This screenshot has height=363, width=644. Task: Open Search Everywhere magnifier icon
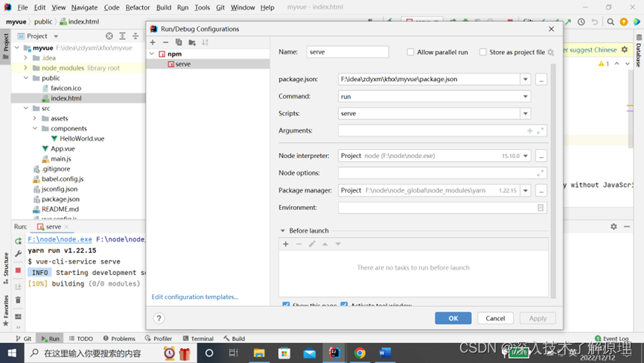(610, 22)
